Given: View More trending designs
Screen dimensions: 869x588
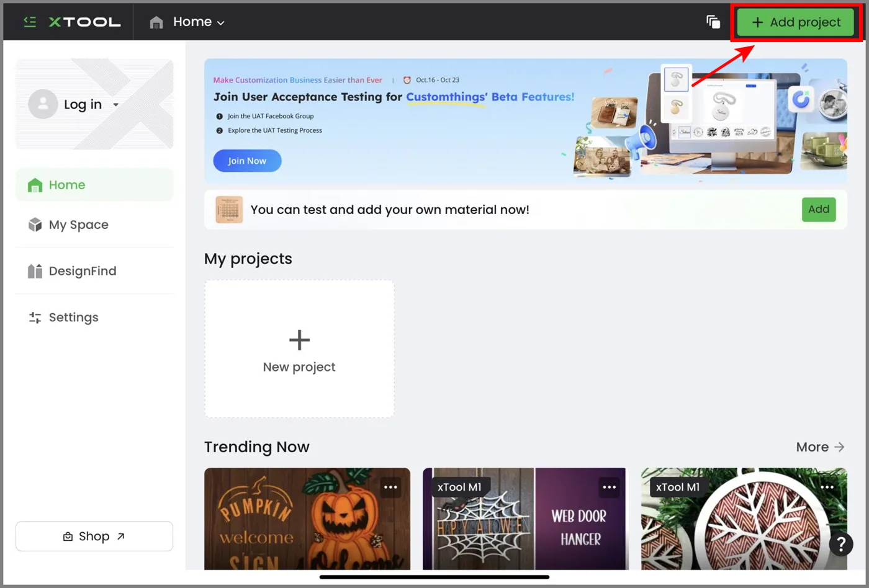Looking at the screenshot, I should [820, 447].
